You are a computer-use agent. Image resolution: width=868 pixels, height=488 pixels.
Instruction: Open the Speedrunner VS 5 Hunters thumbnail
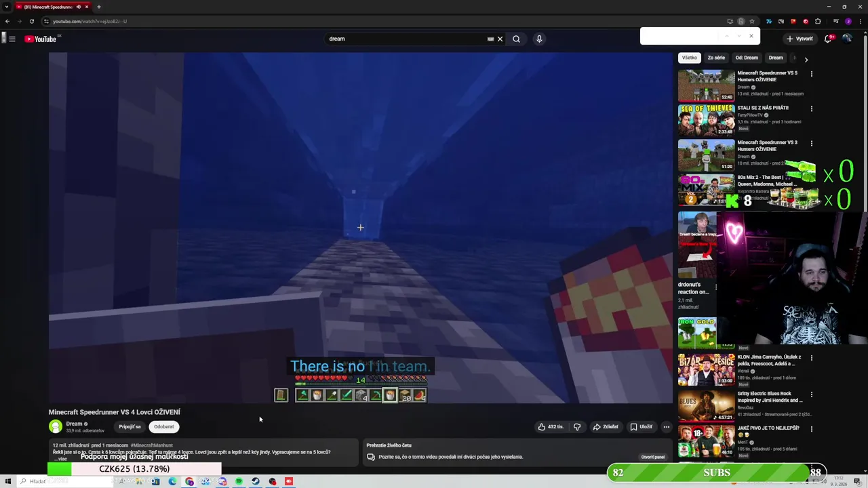(x=707, y=85)
